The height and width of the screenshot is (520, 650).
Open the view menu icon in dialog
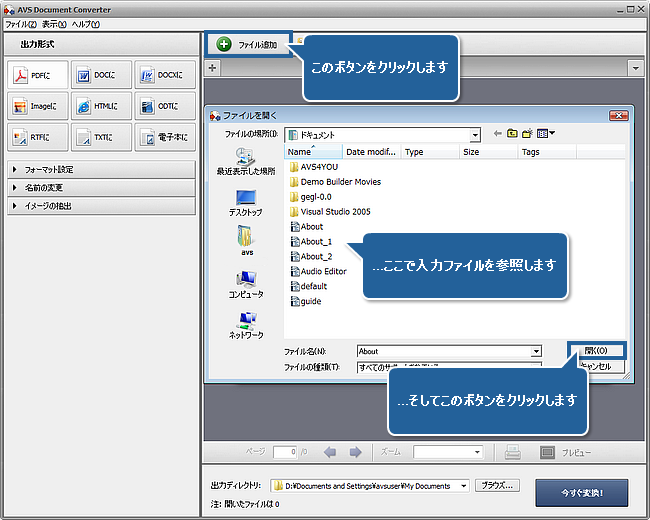click(x=546, y=133)
